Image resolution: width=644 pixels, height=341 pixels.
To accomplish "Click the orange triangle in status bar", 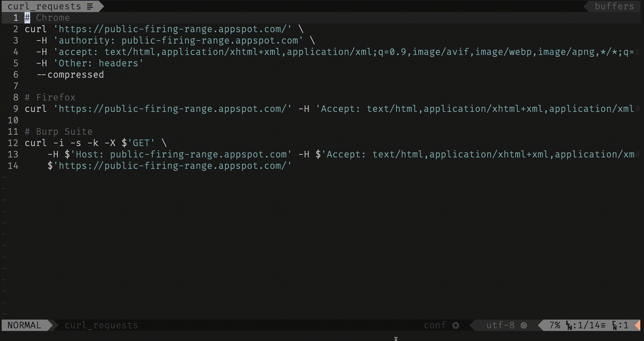I will point(637,325).
